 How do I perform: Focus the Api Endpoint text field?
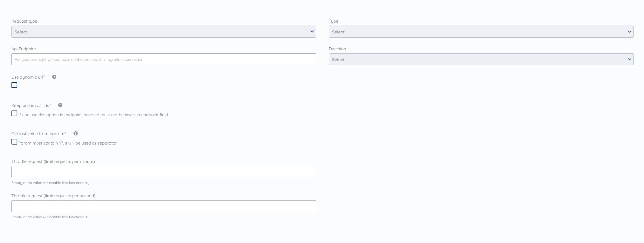(164, 59)
